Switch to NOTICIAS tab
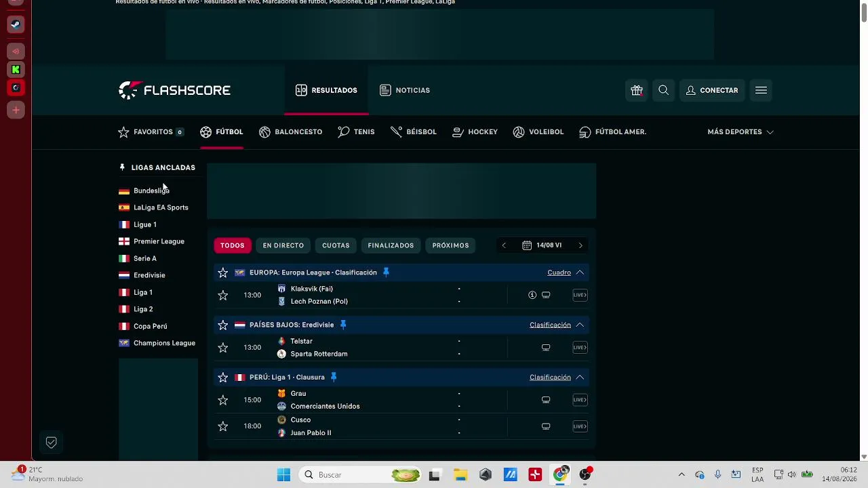This screenshot has width=868, height=488. (x=405, y=90)
